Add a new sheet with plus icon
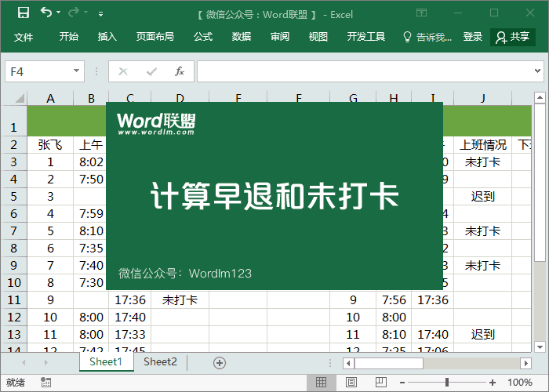Viewport: 549px width, 392px height. coord(220,362)
